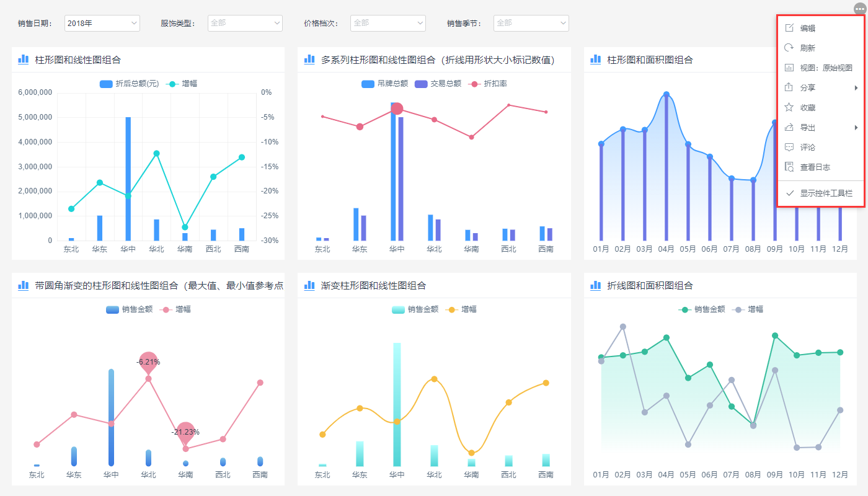Click bar chart icon beside 柱形图和线性图组合 title
868x496 pixels.
point(24,60)
